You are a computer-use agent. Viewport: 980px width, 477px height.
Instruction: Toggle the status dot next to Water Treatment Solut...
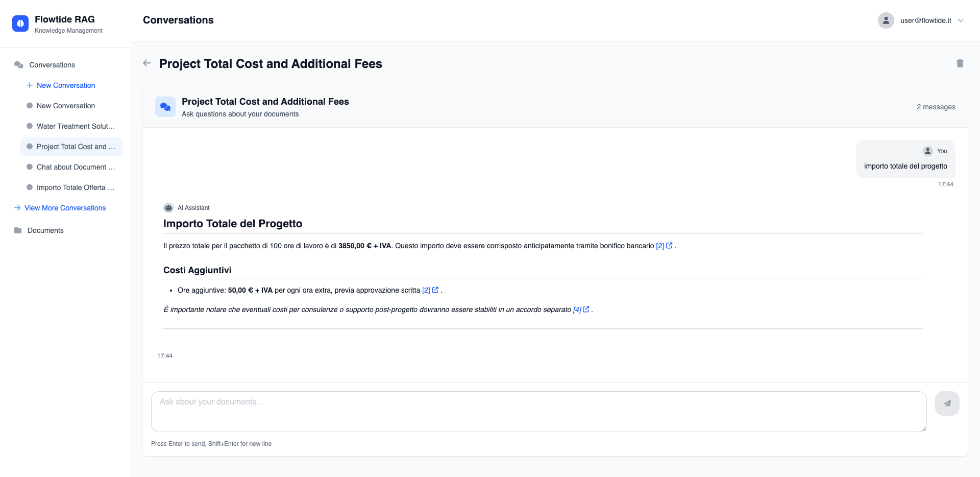point(30,126)
